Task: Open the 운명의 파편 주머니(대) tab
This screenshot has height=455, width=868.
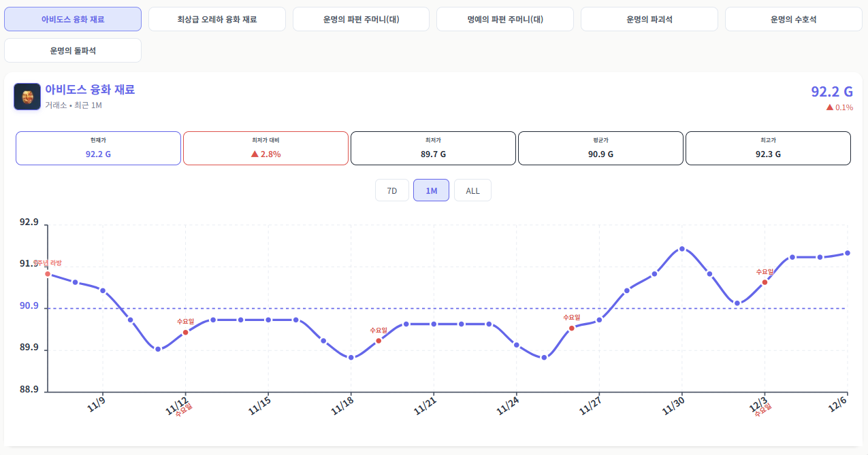Action: [x=361, y=19]
